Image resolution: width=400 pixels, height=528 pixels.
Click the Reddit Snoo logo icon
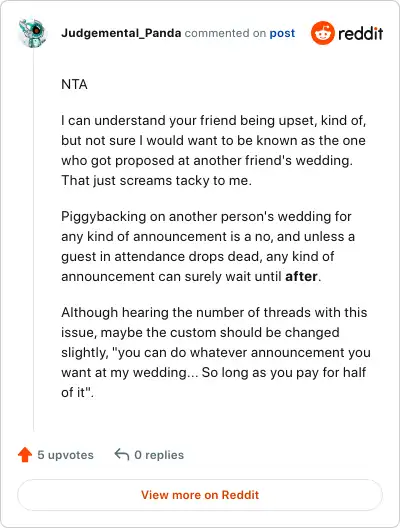(x=323, y=33)
